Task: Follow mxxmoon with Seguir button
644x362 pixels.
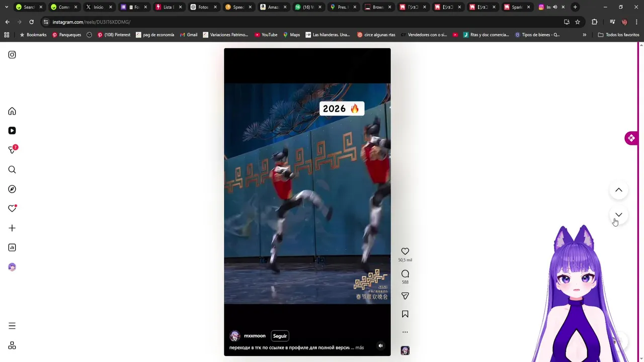Action: coord(280,336)
